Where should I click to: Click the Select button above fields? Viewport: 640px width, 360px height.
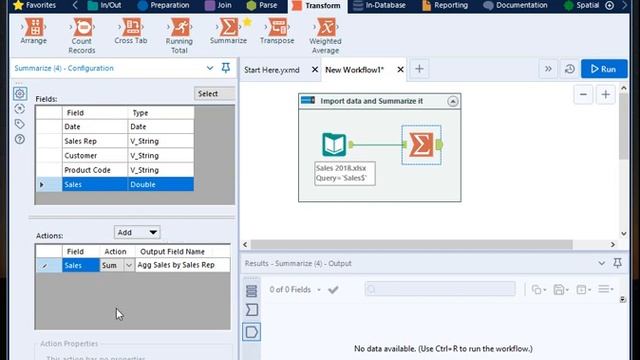click(214, 93)
